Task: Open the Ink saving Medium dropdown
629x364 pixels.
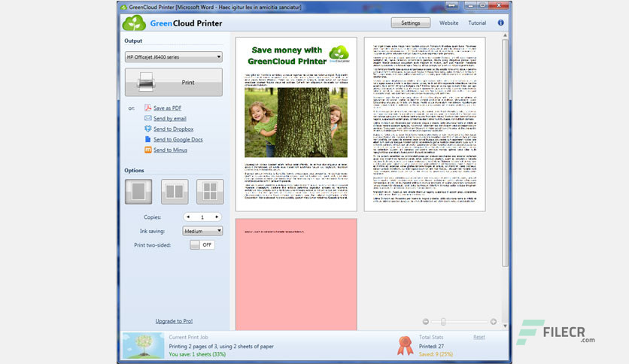Action: pyautogui.click(x=202, y=231)
